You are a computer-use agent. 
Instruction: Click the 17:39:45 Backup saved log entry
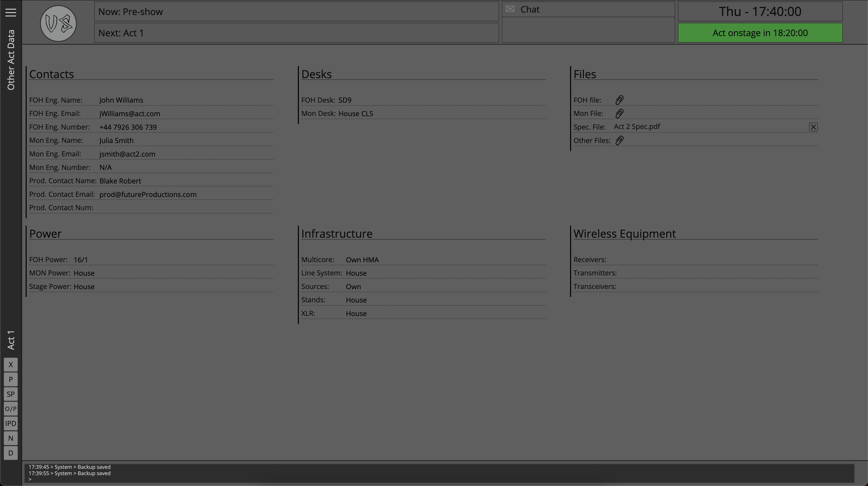[70, 467]
